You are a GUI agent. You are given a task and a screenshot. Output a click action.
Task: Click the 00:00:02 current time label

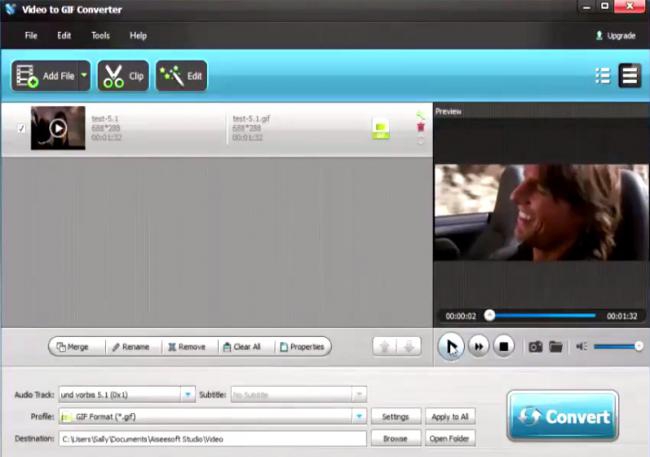point(461,316)
